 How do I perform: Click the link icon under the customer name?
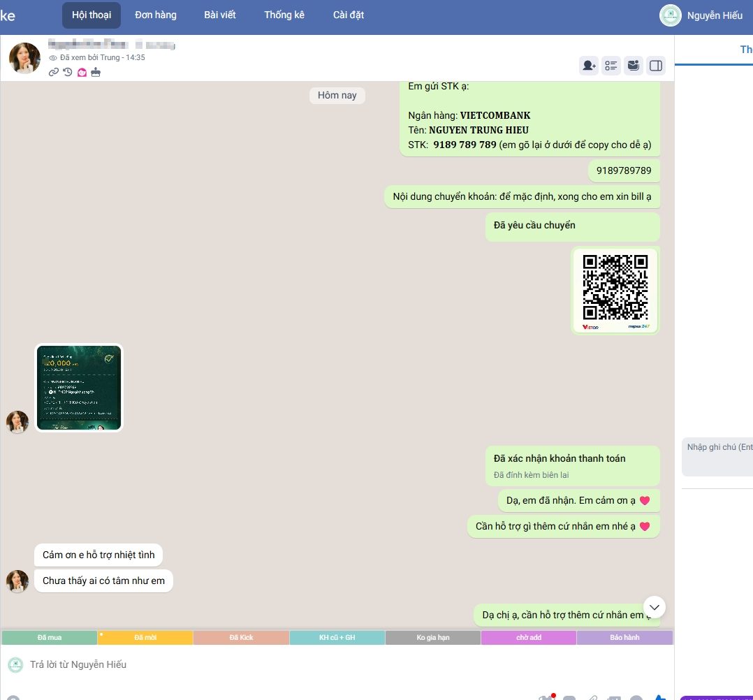[x=54, y=72]
